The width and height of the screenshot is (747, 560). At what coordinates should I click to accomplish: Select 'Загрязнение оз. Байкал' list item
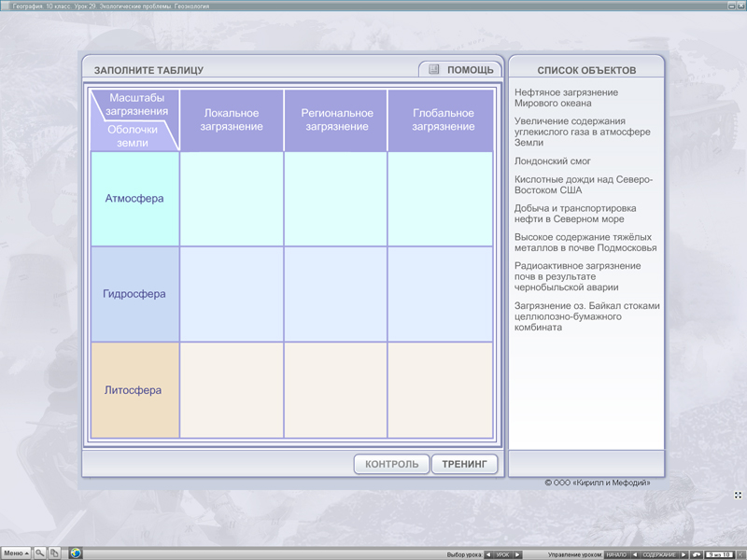[x=587, y=316]
